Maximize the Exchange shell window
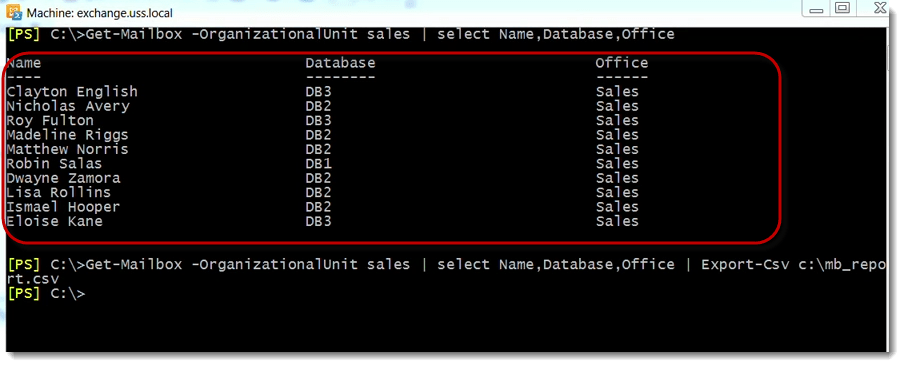This screenshot has height=367, width=904. (x=843, y=8)
